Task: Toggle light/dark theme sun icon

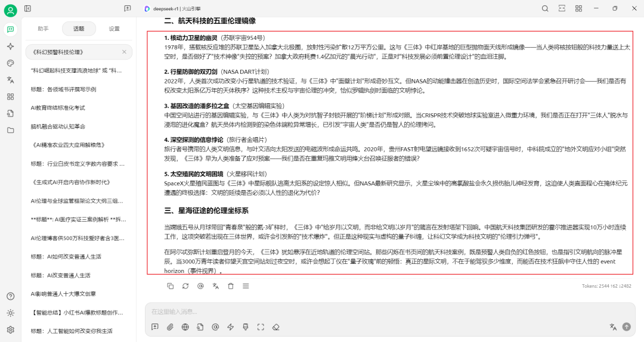Action: 11,313
